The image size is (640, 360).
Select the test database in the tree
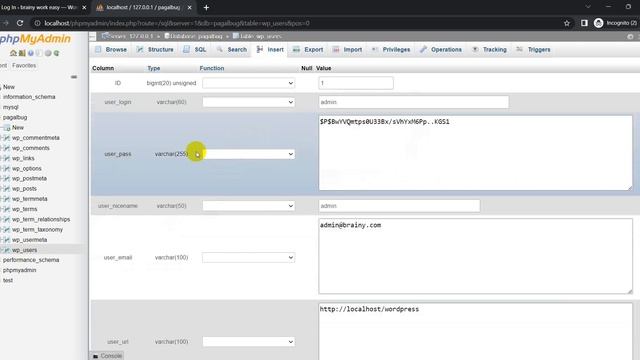click(8, 280)
